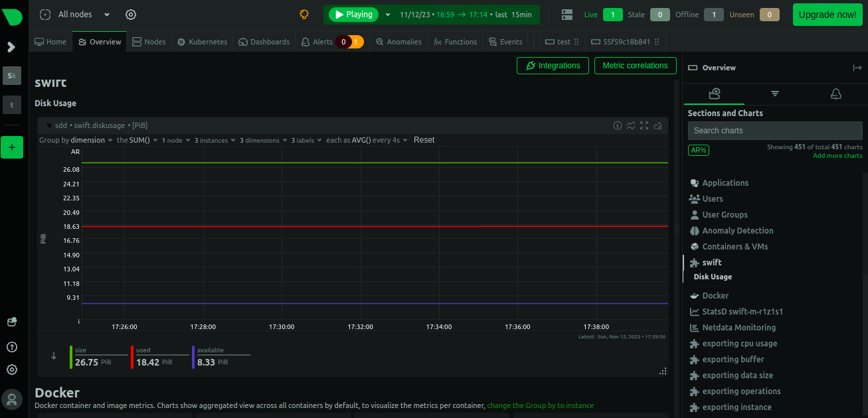Open room settings gear beside All nodes
Viewport: 868px width, 418px height.
[x=131, y=15]
